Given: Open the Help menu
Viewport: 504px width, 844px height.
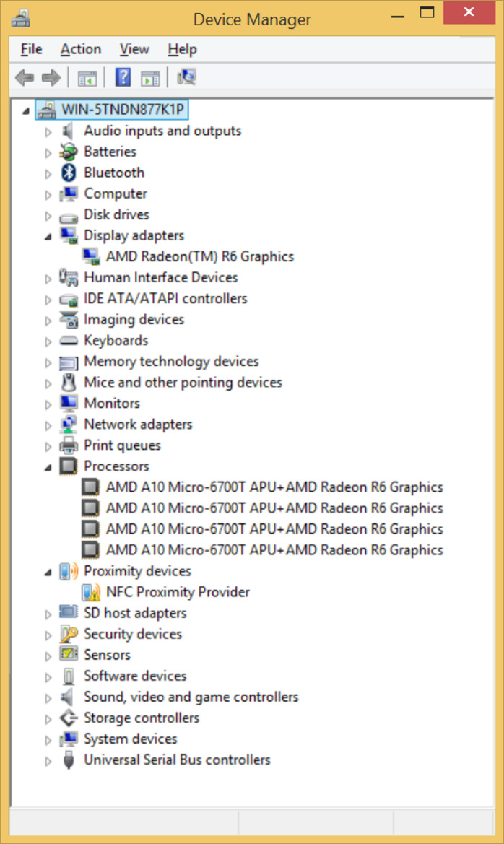Looking at the screenshot, I should point(182,50).
